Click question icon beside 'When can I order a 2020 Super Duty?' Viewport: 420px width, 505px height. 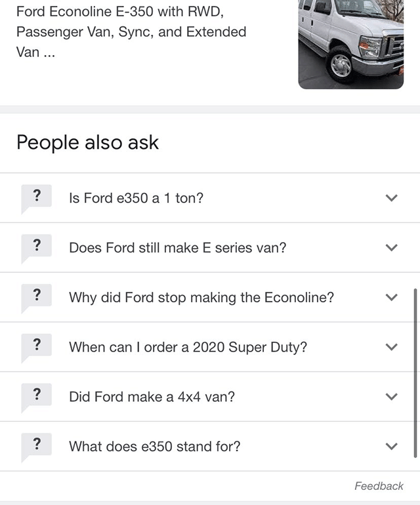coord(37,346)
